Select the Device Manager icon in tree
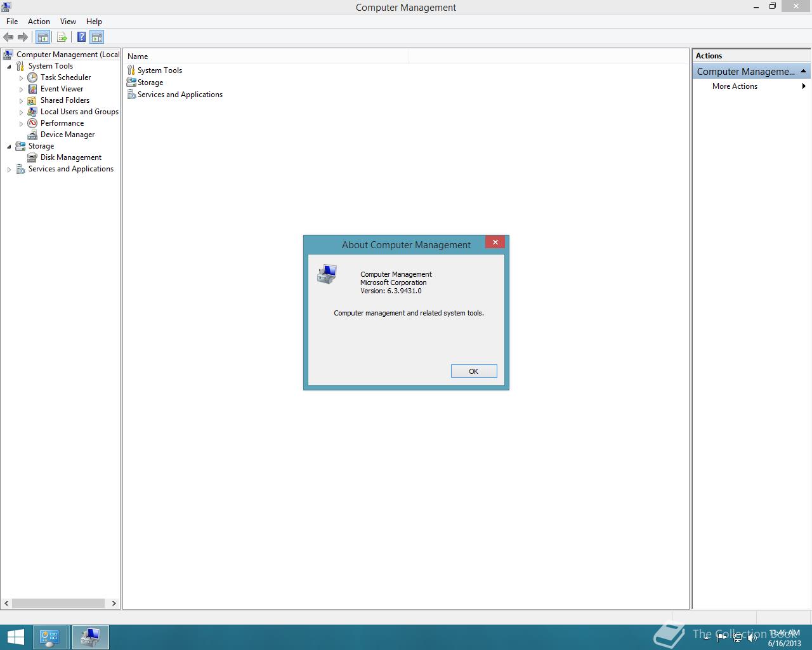 32,135
